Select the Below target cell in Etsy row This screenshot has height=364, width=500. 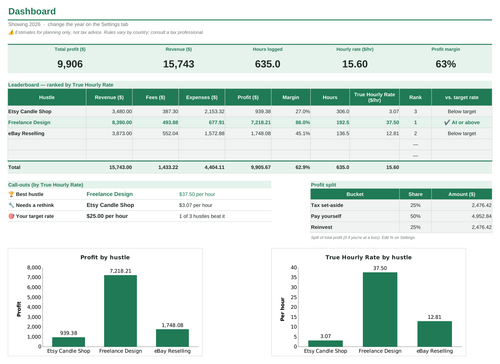(462, 111)
